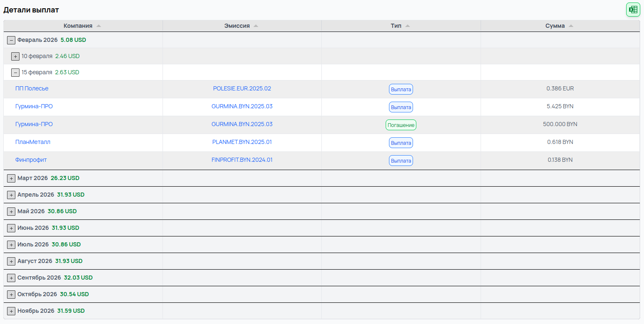The height and width of the screenshot is (324, 644).
Task: Click the Погашение badge for Гурмина-ПРО
Action: coord(401,124)
